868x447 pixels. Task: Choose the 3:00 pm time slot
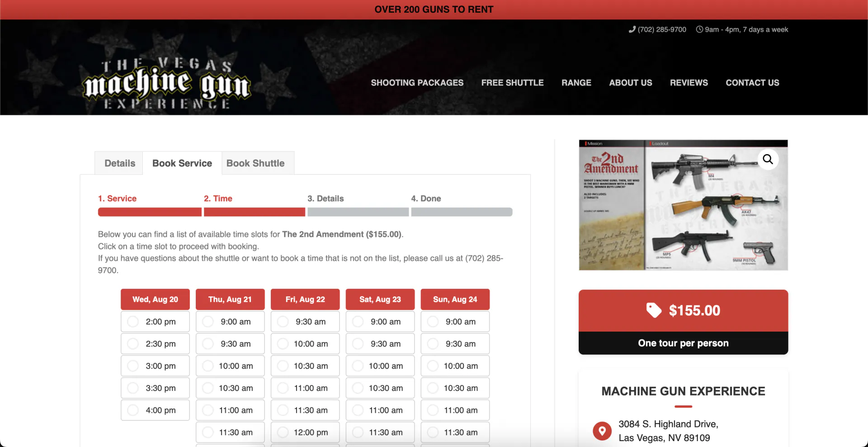155,366
